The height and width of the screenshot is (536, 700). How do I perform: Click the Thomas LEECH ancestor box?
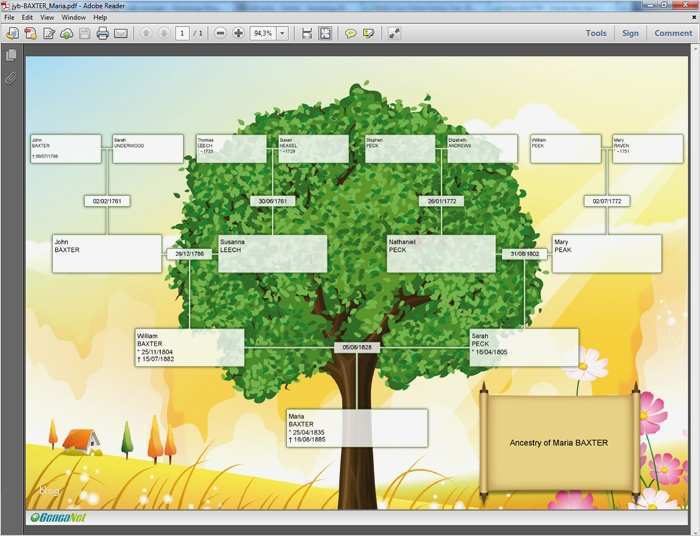coord(231,149)
